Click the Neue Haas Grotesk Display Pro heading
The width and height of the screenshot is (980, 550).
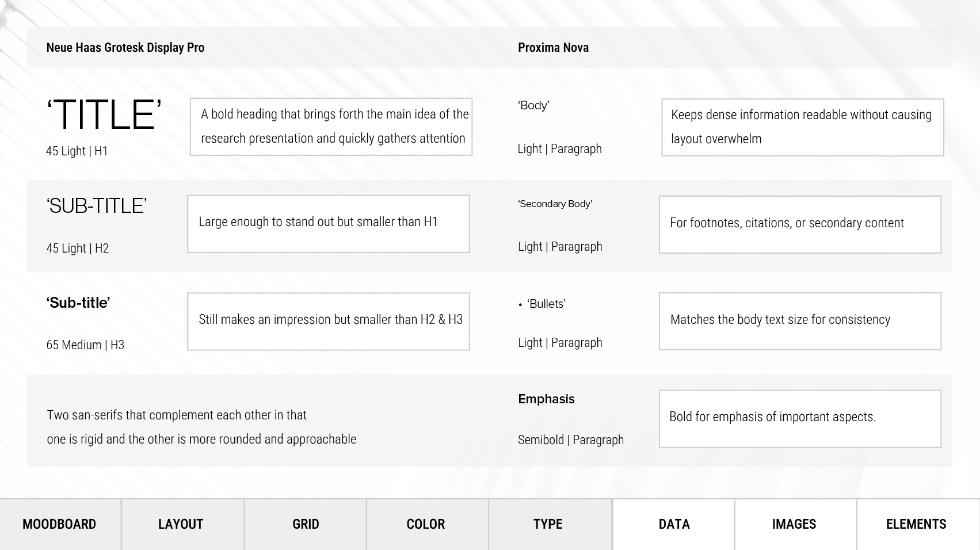tap(125, 48)
